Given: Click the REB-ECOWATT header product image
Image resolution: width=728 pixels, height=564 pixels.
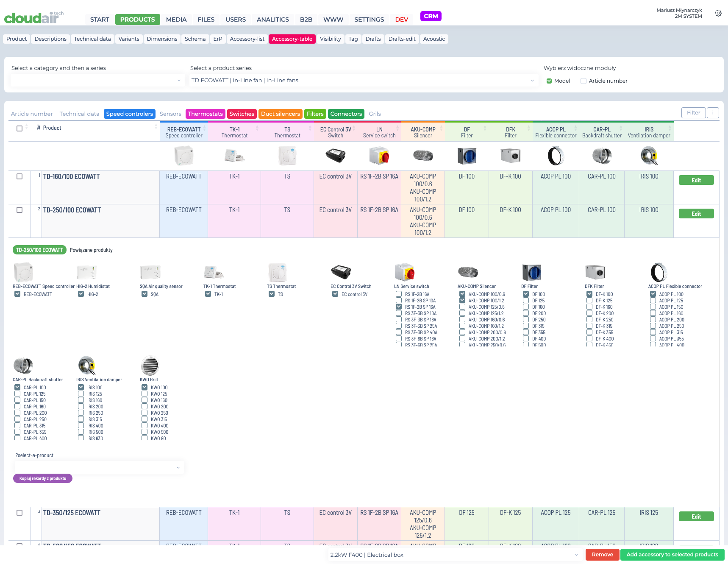Looking at the screenshot, I should 184,156.
